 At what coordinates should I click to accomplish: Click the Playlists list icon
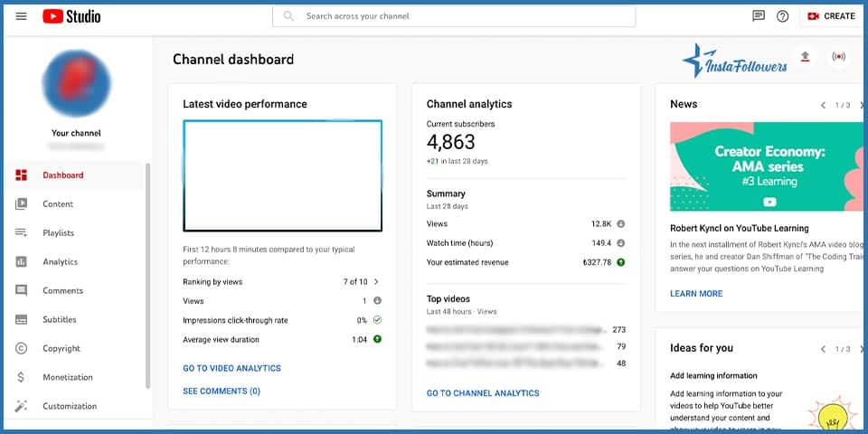[x=21, y=232]
